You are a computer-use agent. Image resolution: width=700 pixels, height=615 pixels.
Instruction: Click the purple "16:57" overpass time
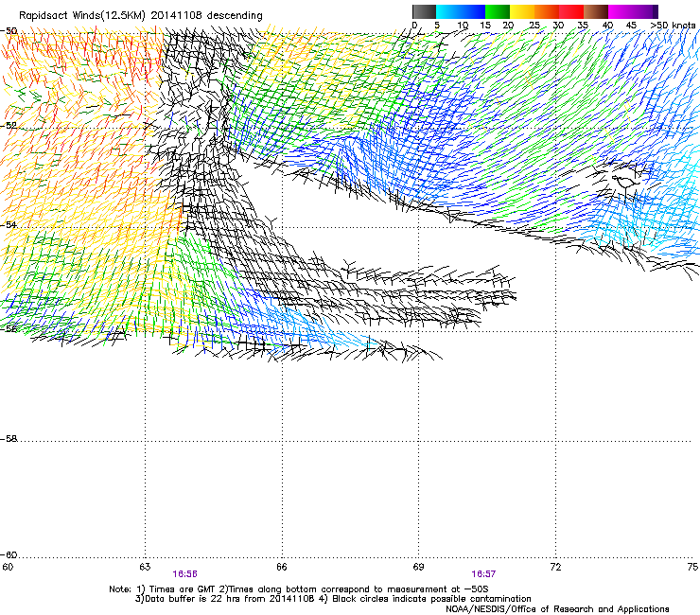coord(483,574)
